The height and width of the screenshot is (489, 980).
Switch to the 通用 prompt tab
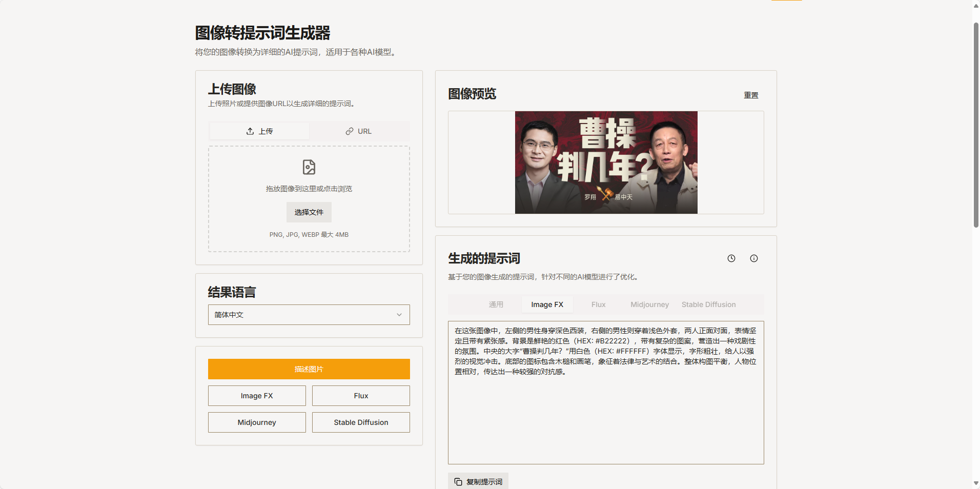click(496, 304)
